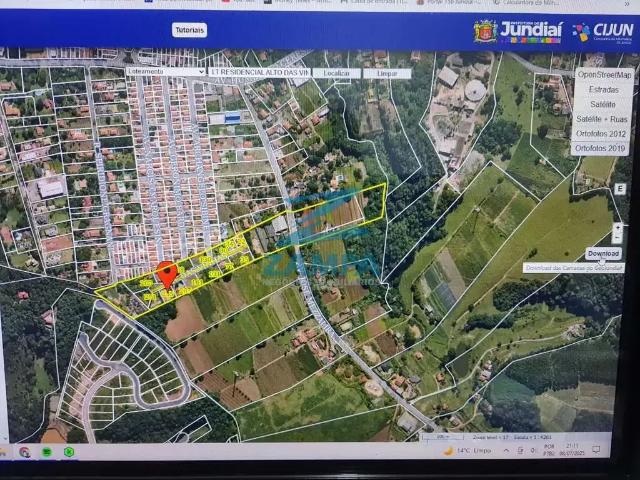Click the Localizar button
The image size is (640, 480).
[337, 73]
